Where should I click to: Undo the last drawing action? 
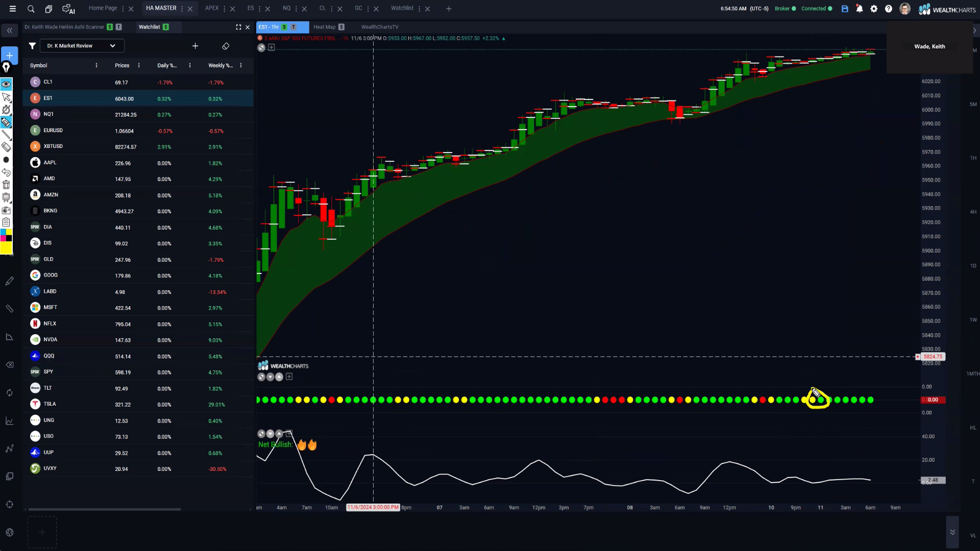point(6,172)
